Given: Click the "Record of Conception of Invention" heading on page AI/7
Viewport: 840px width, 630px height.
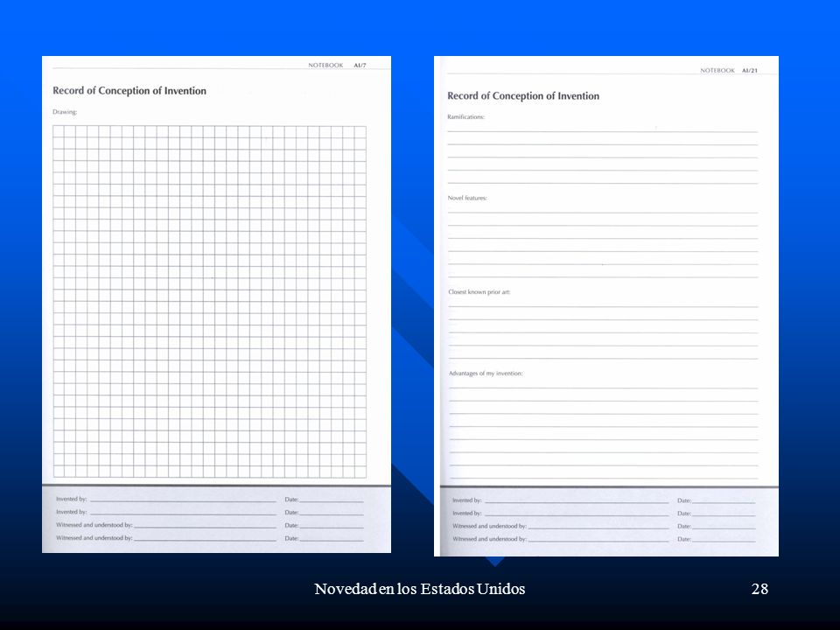Looking at the screenshot, I should (x=129, y=90).
